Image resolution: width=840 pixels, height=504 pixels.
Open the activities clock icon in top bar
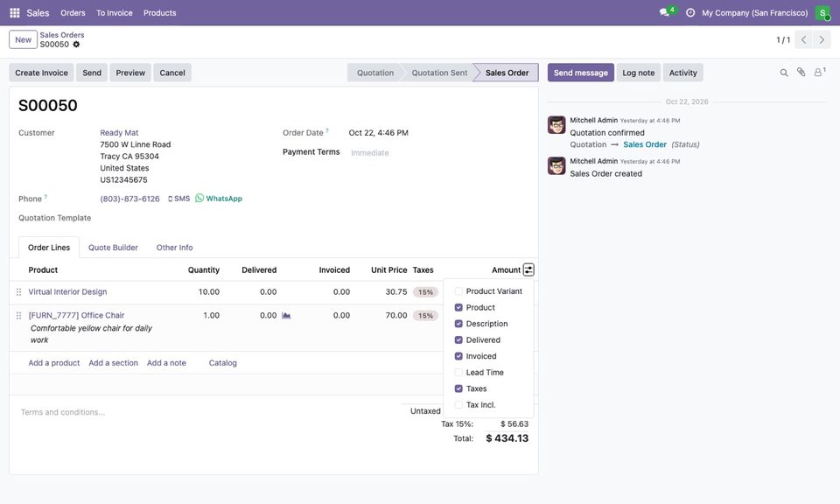(x=690, y=12)
